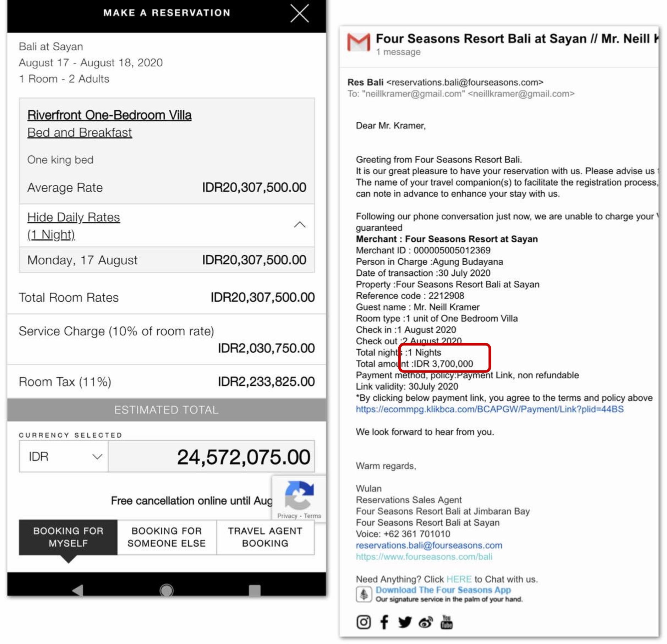Click the Voice: +62 361 701010 line

[x=403, y=534]
